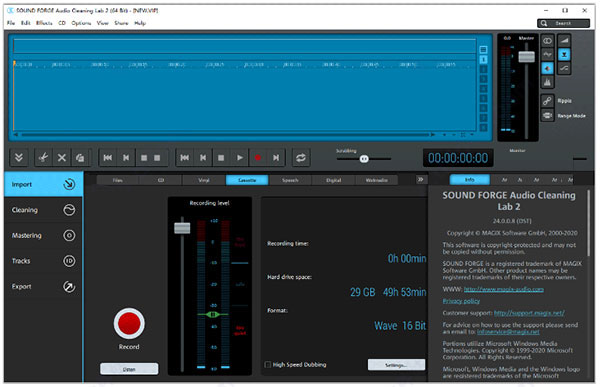Click the Master volume fader handle
This screenshot has height=387, width=600.
[x=527, y=57]
